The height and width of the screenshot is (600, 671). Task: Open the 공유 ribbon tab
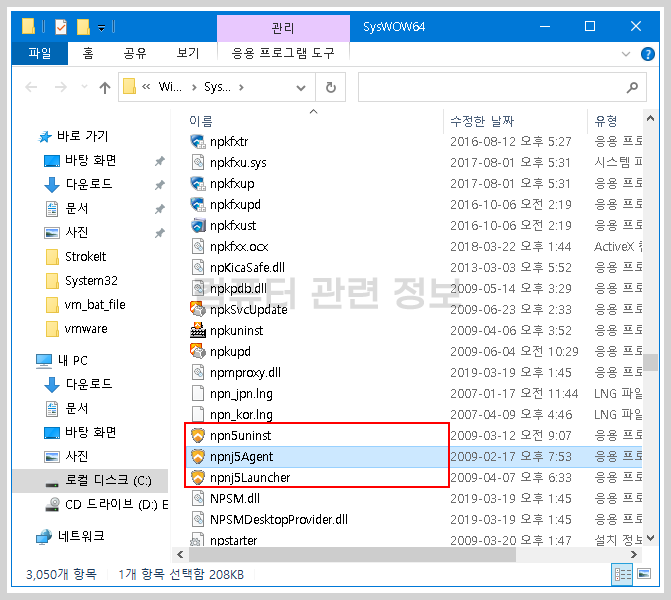135,53
